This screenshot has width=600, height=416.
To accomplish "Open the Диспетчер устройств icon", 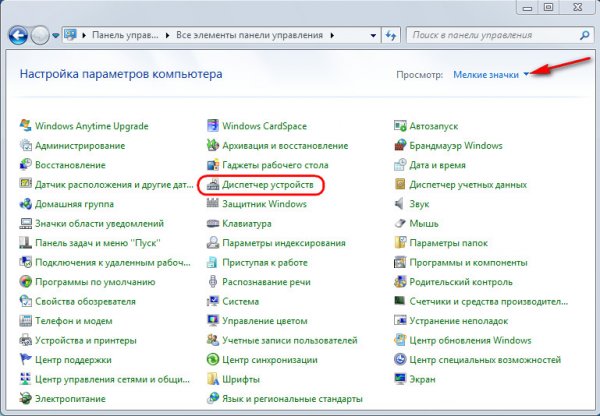I will point(213,185).
